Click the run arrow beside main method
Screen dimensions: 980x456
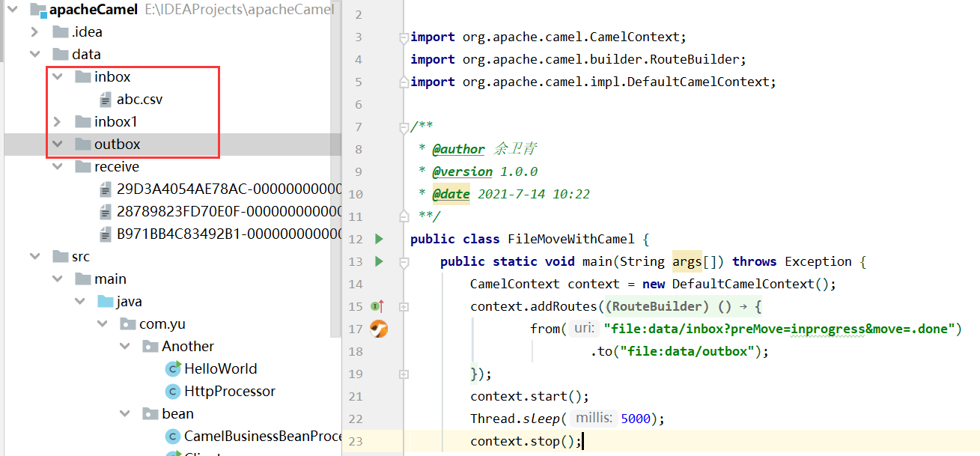tap(379, 261)
